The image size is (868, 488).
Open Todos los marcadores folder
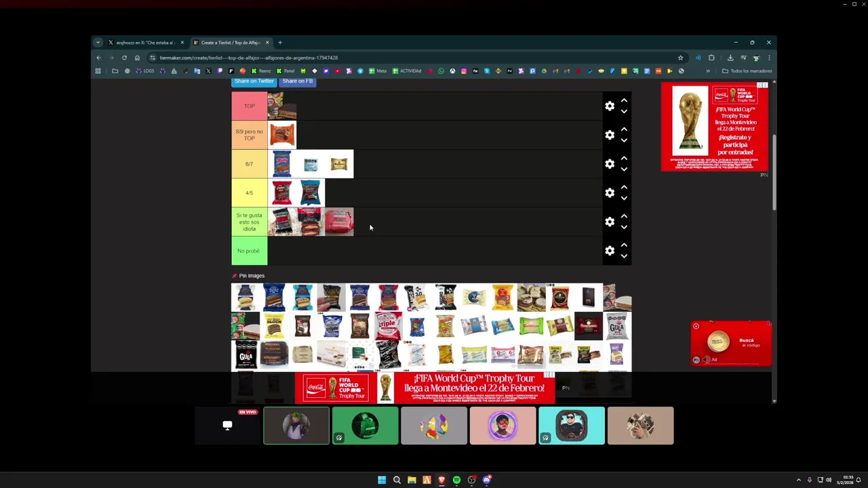coord(747,70)
